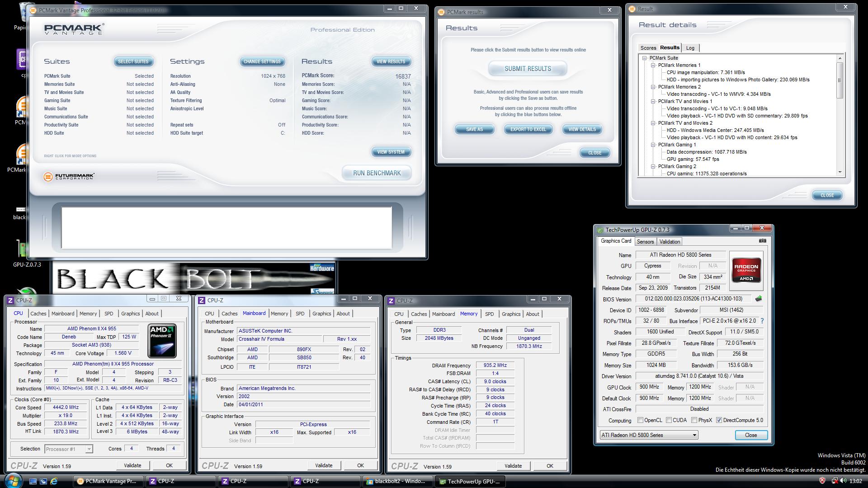Click the Futuremark Corporation logo
868x488 pixels.
69,177
